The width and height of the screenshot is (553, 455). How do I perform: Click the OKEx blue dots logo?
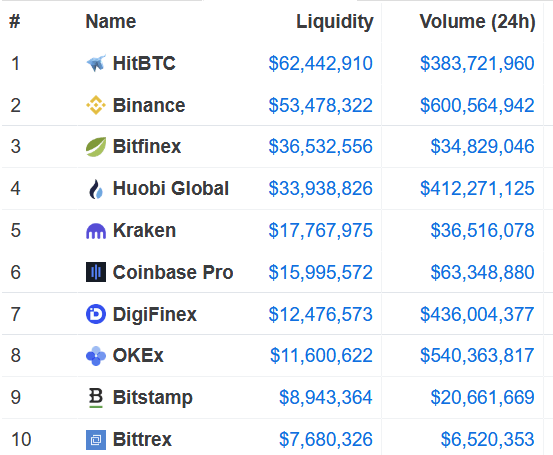[96, 356]
